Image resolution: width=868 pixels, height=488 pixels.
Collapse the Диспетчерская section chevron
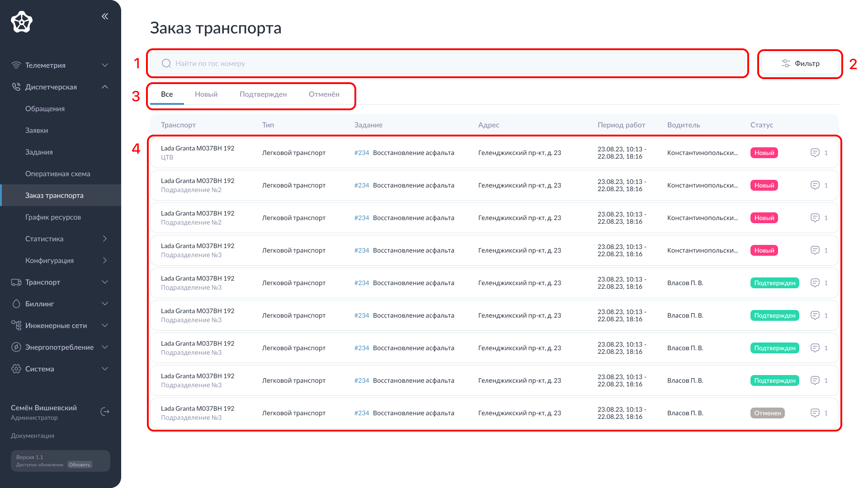[x=105, y=87]
